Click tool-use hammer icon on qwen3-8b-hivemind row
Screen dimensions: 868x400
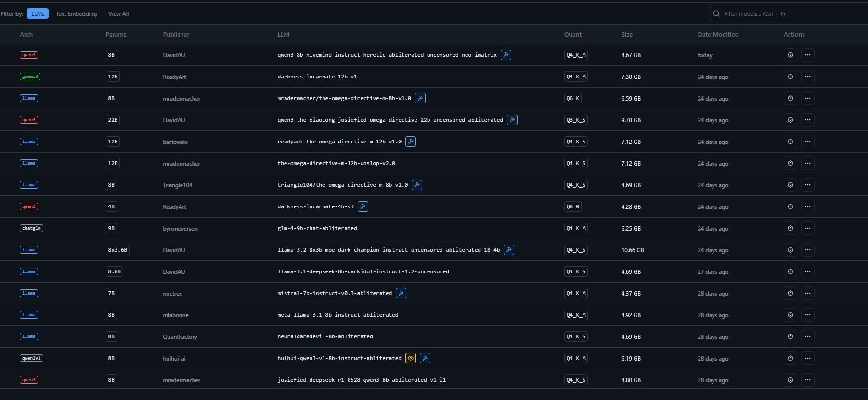pyautogui.click(x=506, y=55)
